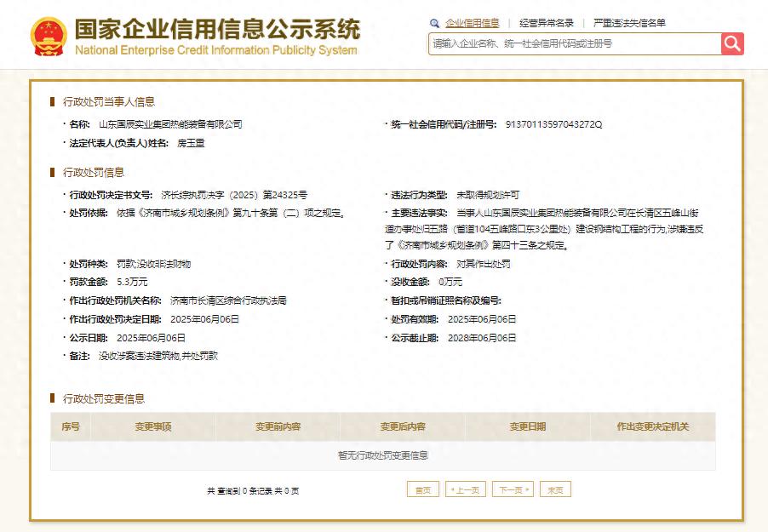Focus the enterprise name search box
This screenshot has height=532, width=768.
tap(575, 43)
